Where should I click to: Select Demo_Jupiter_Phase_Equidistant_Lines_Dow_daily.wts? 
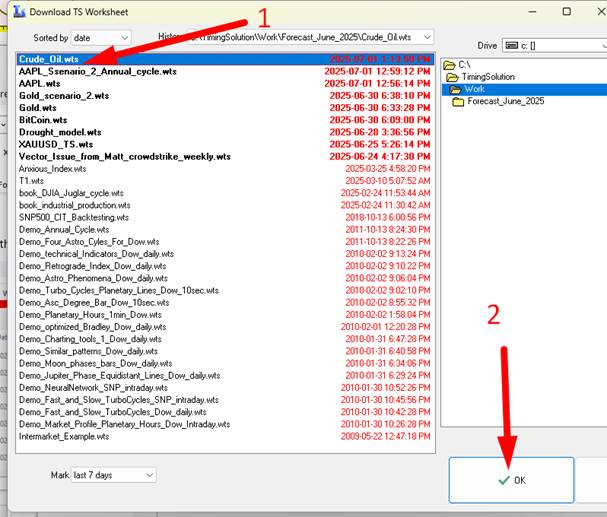pyautogui.click(x=225, y=375)
